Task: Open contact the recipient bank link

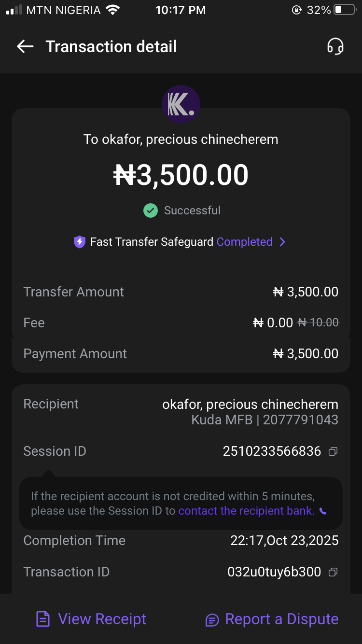Action: (246, 511)
